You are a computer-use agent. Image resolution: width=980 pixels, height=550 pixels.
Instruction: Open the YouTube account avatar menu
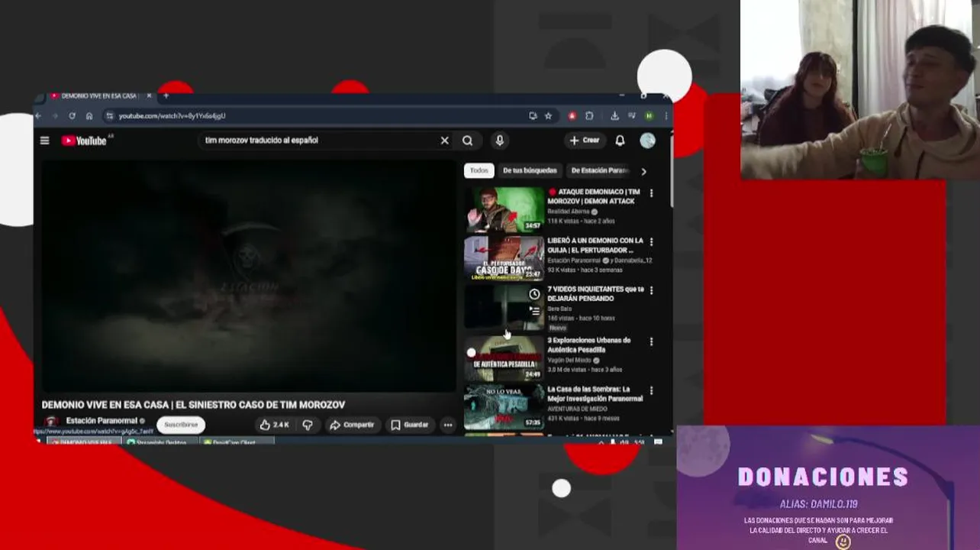click(647, 141)
